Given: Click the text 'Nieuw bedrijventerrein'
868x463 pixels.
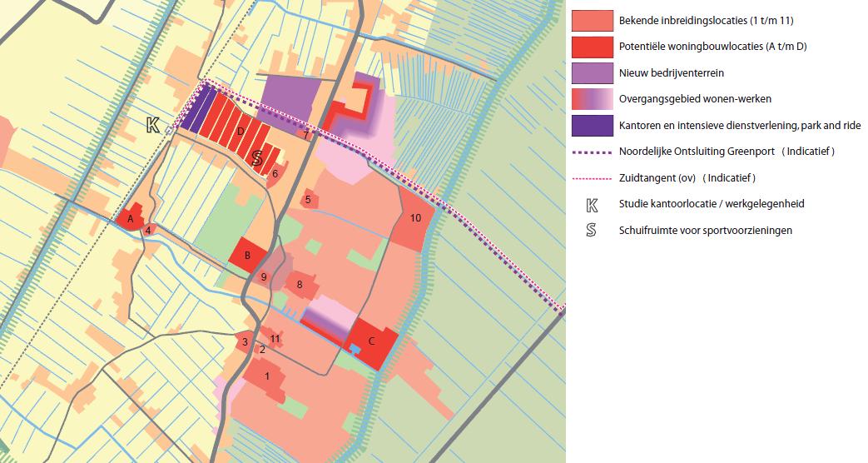Looking at the screenshot, I should click(x=672, y=73).
